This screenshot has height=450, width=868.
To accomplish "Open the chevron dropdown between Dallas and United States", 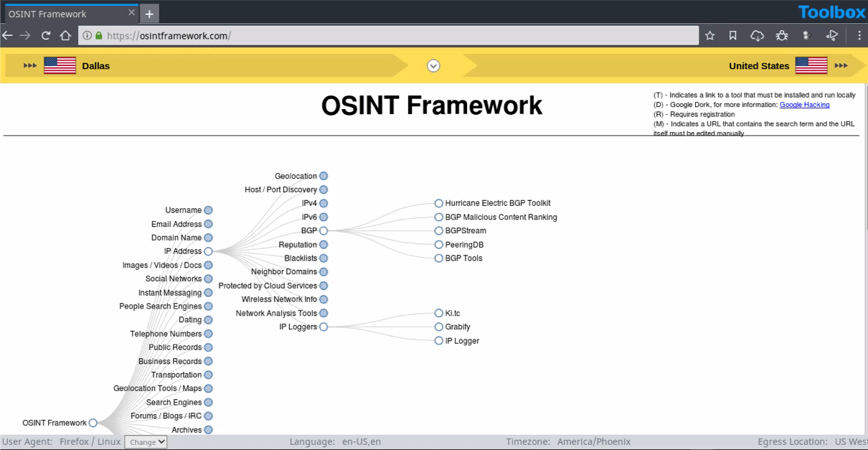I will point(433,65).
